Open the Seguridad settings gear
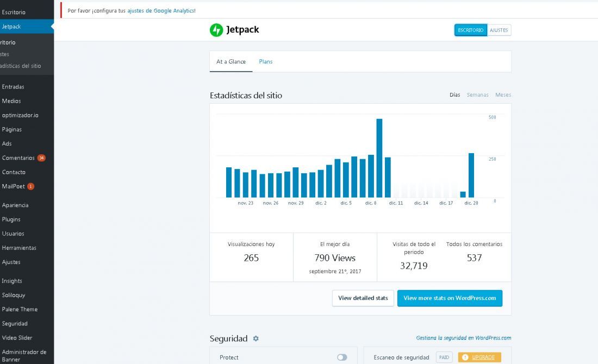The width and height of the screenshot is (598, 364). tap(256, 338)
